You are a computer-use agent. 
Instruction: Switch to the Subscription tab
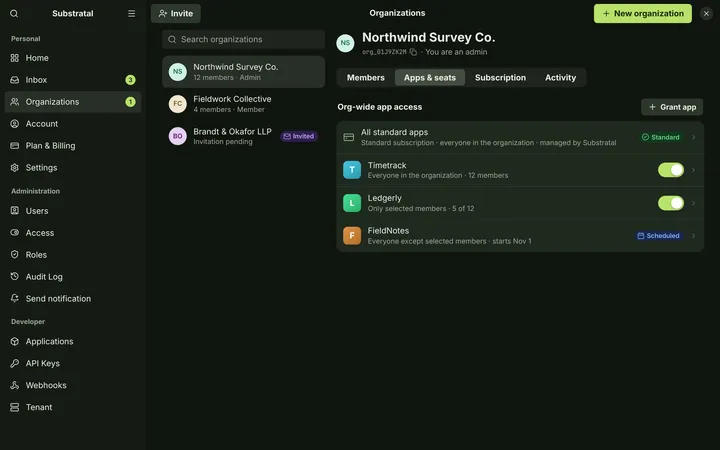click(x=501, y=78)
